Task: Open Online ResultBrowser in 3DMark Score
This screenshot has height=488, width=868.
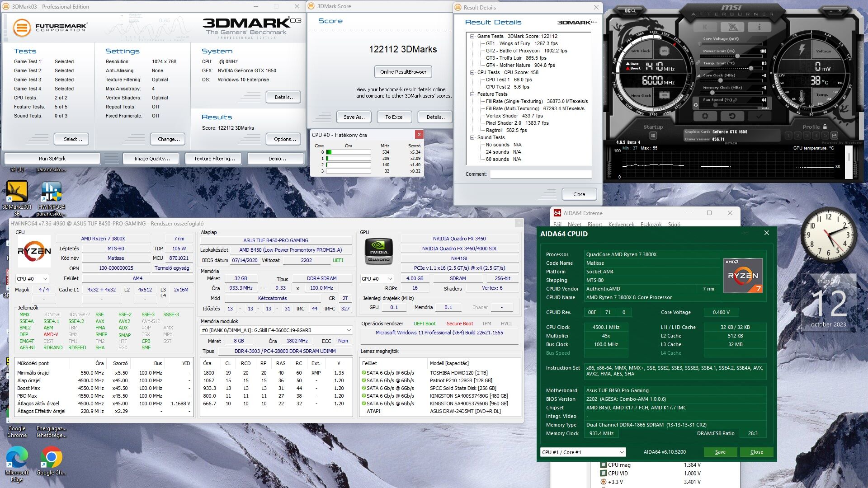Action: tap(403, 72)
